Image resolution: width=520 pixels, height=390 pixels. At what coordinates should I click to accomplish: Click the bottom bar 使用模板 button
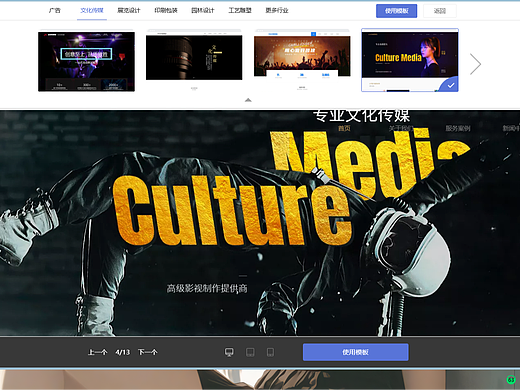pyautogui.click(x=355, y=352)
